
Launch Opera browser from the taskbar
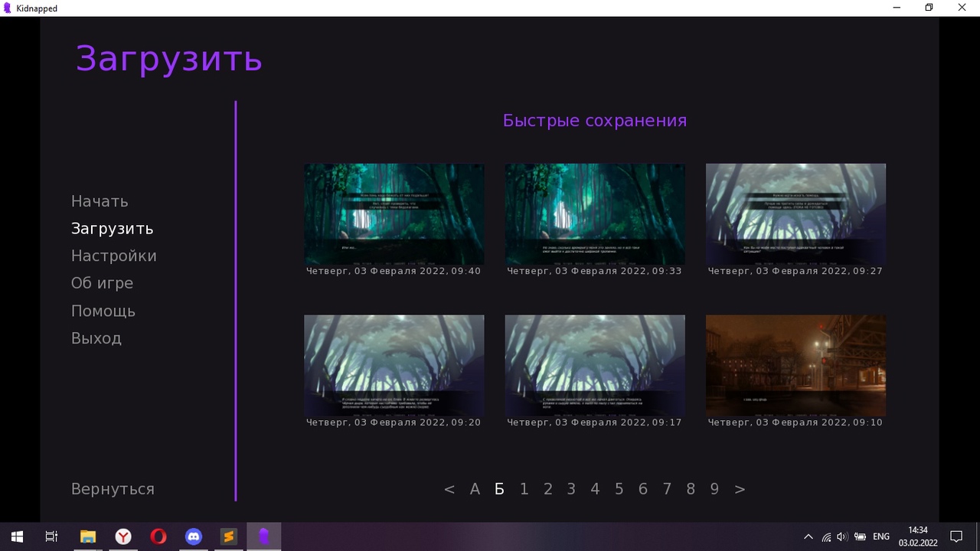point(158,536)
